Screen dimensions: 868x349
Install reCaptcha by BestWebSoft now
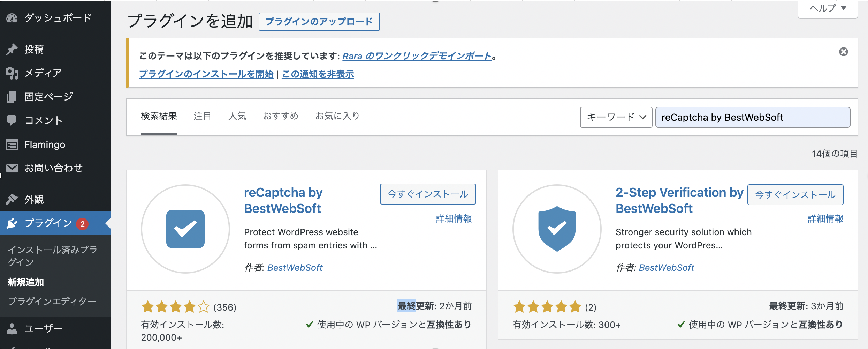point(428,194)
